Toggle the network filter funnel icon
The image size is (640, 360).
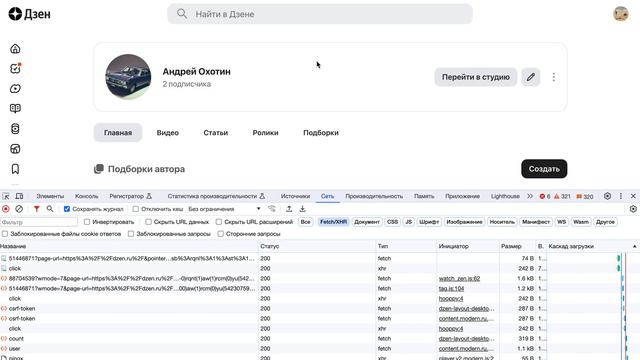[36, 209]
